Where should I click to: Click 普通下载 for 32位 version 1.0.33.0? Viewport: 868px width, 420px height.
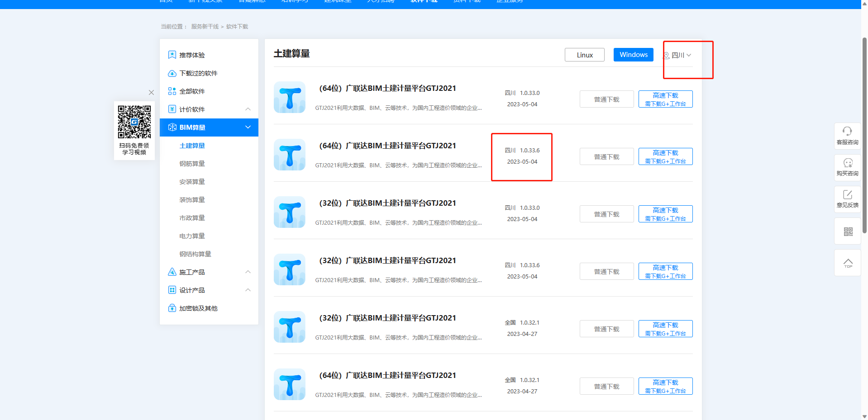606,214
